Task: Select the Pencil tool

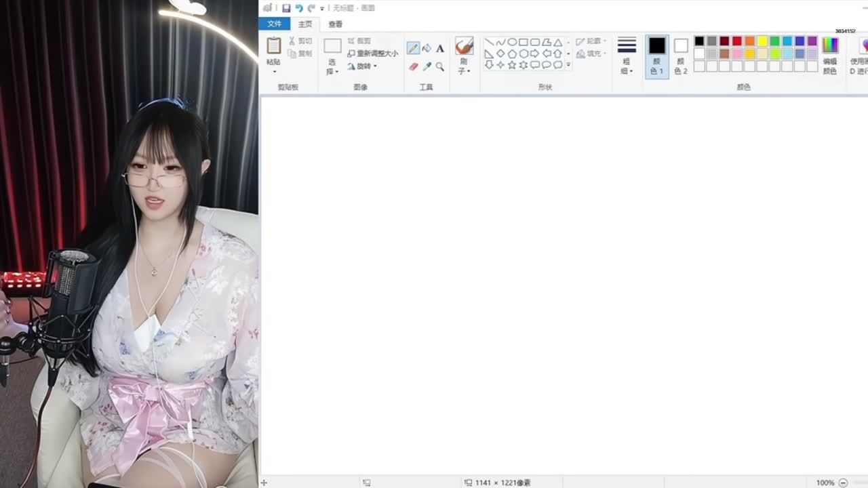Action: point(413,48)
